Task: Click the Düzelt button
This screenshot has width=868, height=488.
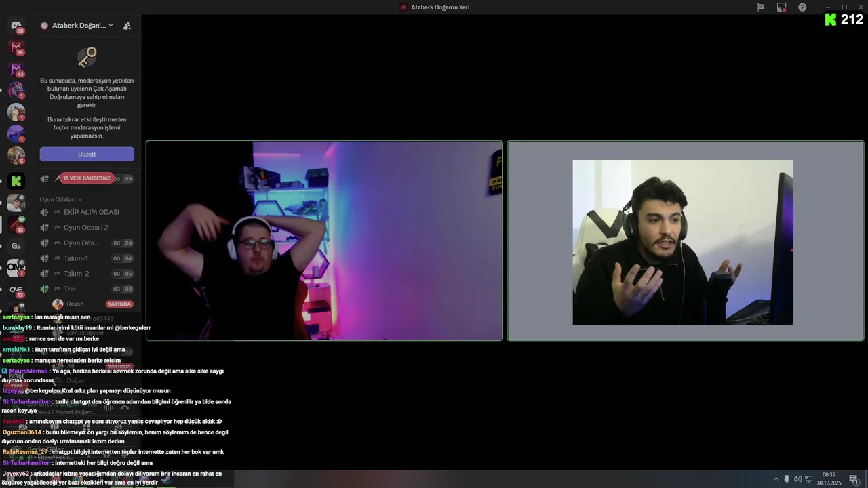Action: (x=87, y=154)
